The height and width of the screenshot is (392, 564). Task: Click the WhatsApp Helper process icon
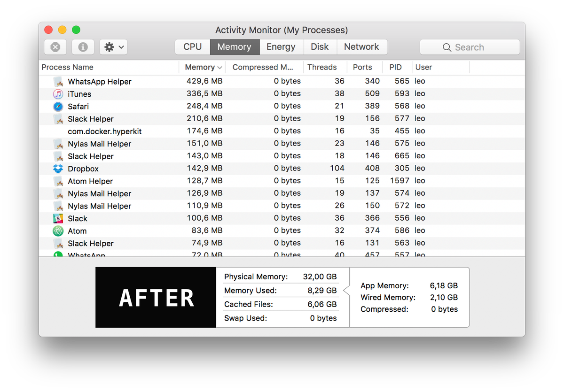58,81
